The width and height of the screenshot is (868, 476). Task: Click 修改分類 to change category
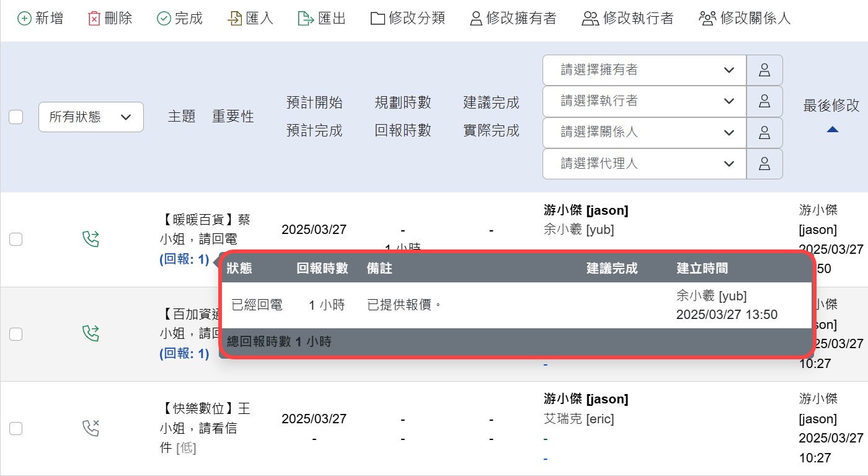pyautogui.click(x=408, y=19)
